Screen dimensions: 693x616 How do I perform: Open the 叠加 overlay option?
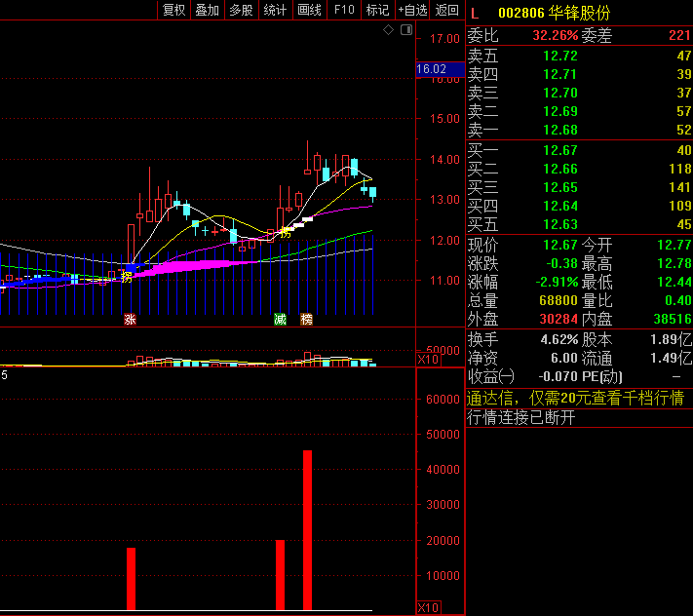tap(208, 10)
